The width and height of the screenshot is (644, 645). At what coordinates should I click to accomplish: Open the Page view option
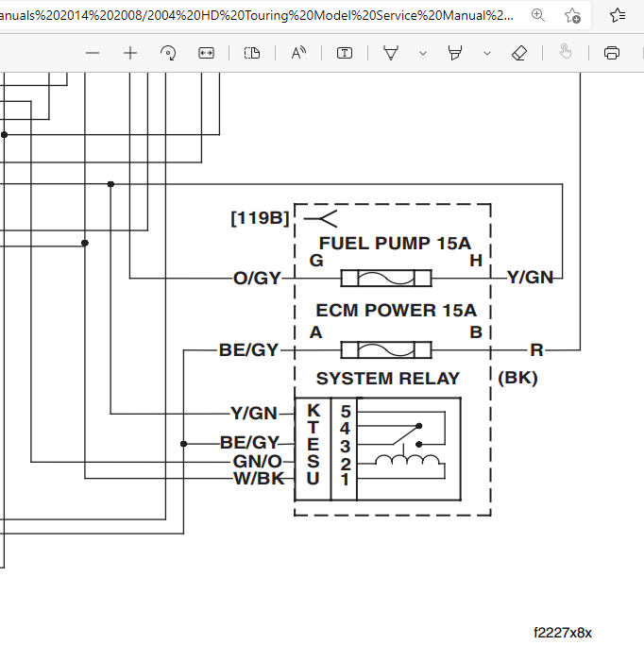coord(251,53)
